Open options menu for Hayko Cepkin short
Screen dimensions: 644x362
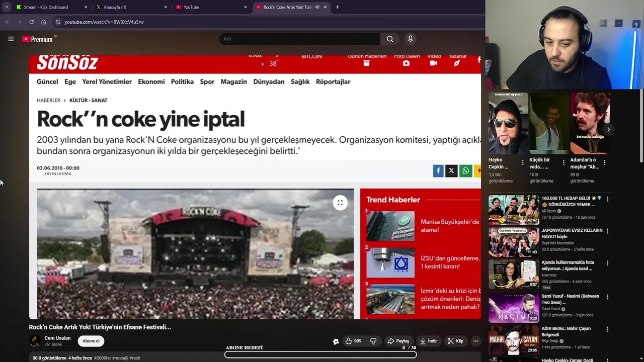tap(523, 163)
